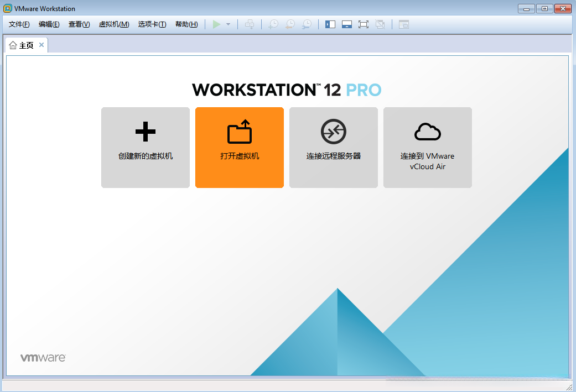The width and height of the screenshot is (576, 392).
Task: Enter full screen mode icon
Action: pos(364,24)
